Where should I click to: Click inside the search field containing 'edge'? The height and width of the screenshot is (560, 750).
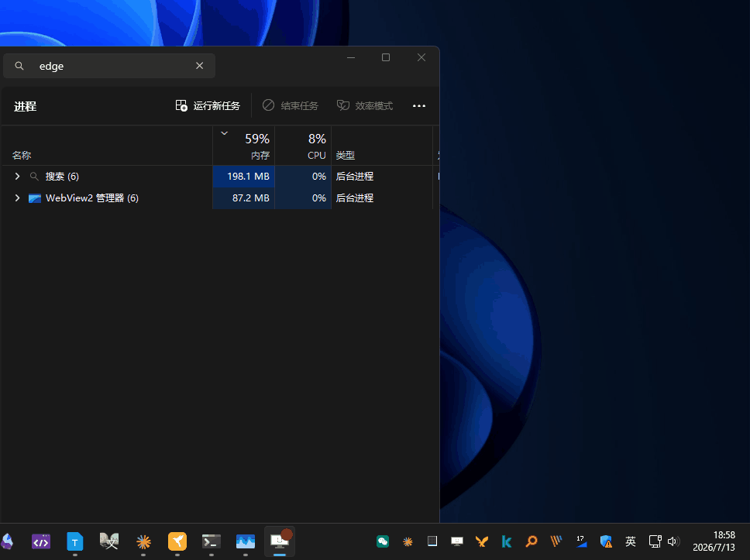click(109, 66)
